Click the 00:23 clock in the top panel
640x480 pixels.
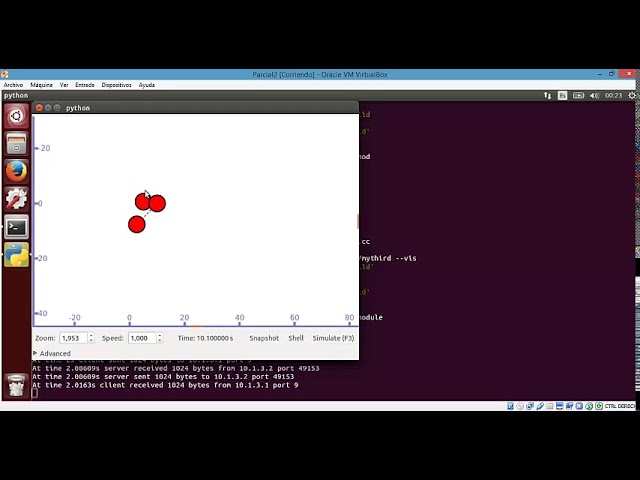pos(613,96)
